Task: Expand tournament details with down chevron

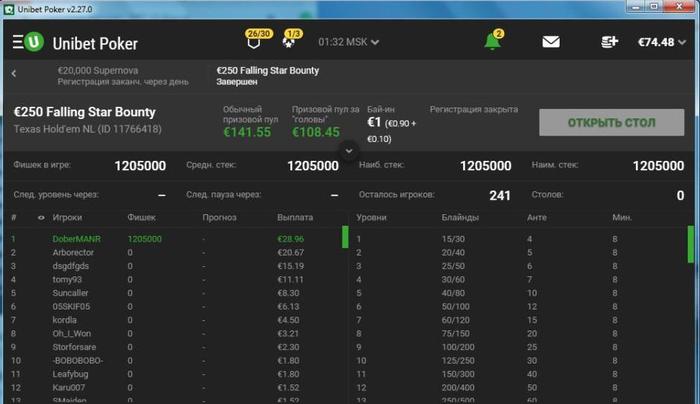Action: (x=349, y=151)
